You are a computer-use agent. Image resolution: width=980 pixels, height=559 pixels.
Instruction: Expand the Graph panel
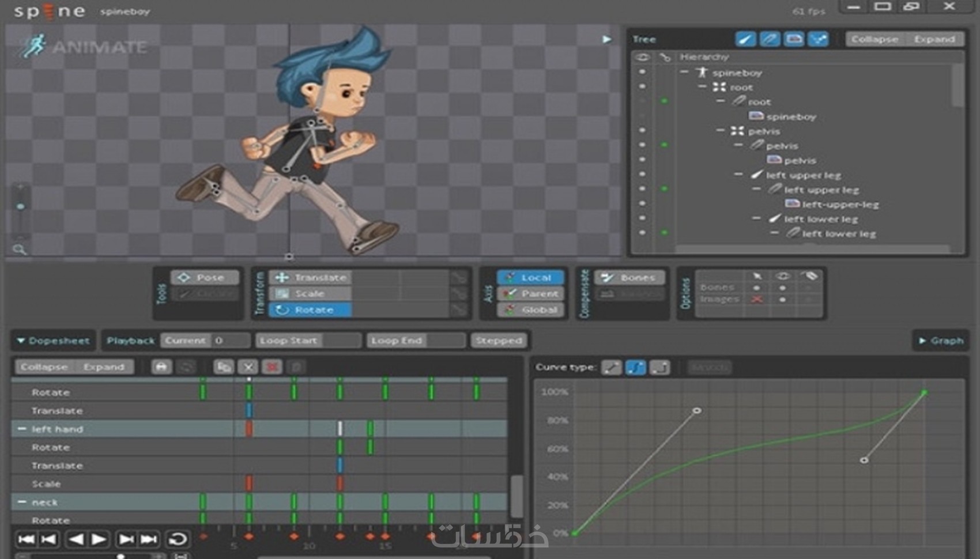[x=922, y=341]
